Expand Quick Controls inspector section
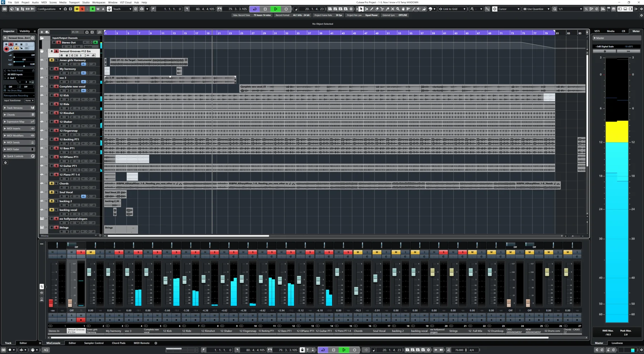This screenshot has width=644, height=354. tap(19, 156)
